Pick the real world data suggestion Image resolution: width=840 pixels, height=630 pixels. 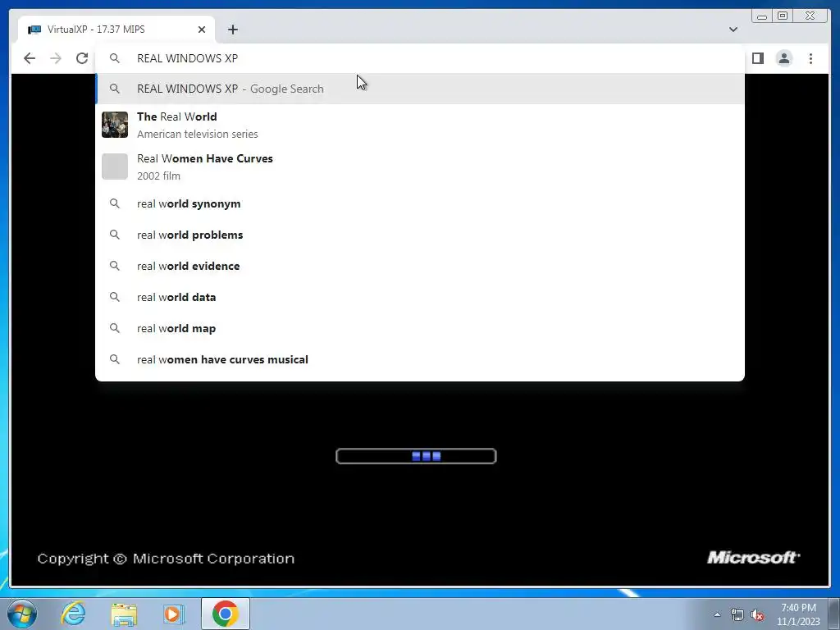[420, 297]
